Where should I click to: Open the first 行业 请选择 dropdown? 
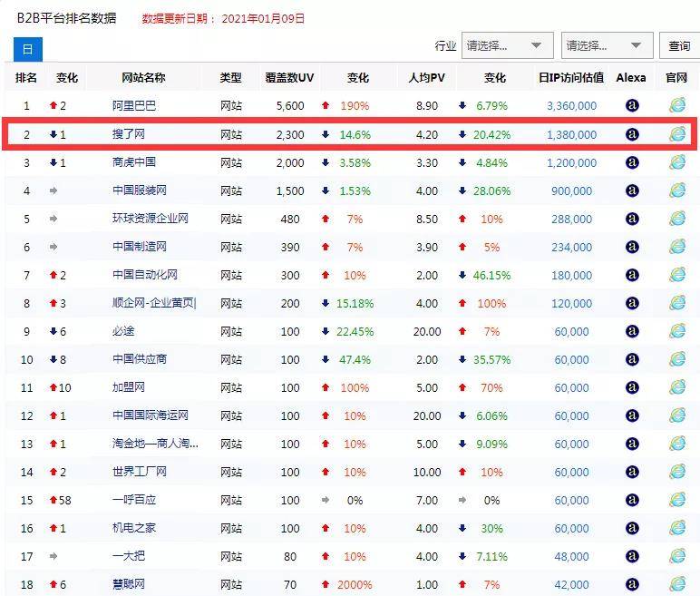[508, 45]
